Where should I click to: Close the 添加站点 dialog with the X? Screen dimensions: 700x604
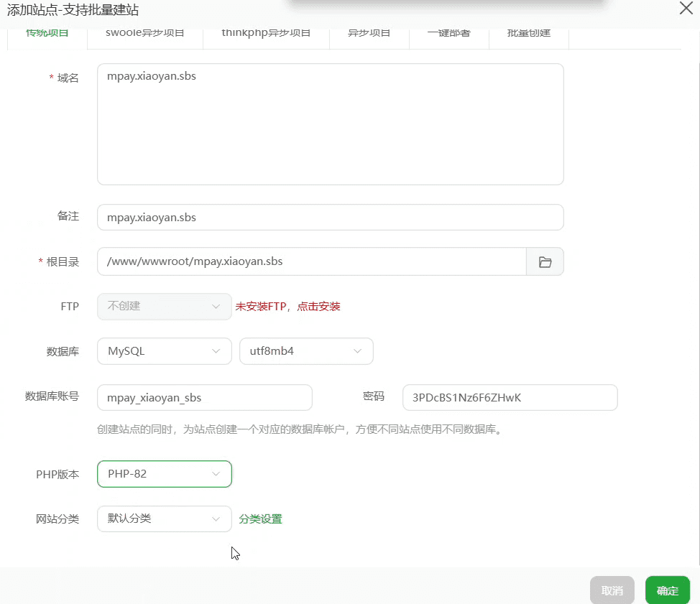(686, 8)
